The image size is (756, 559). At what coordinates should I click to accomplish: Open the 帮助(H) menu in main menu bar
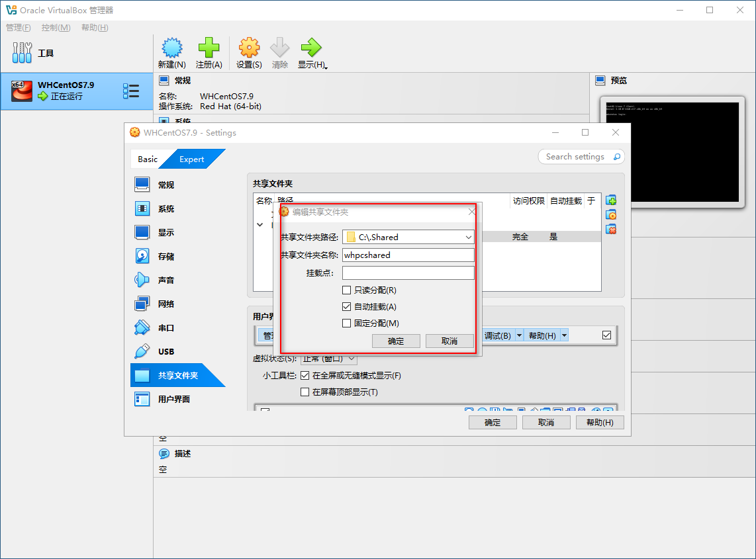tap(95, 28)
